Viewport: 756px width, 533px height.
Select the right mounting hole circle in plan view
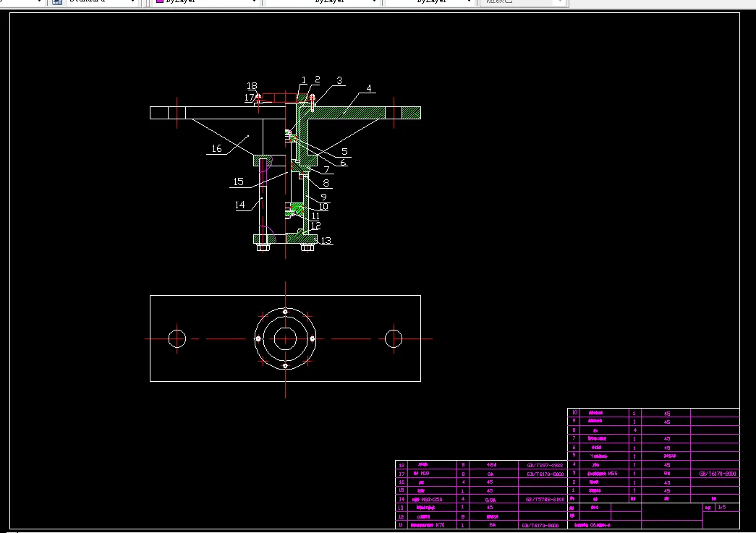click(394, 338)
